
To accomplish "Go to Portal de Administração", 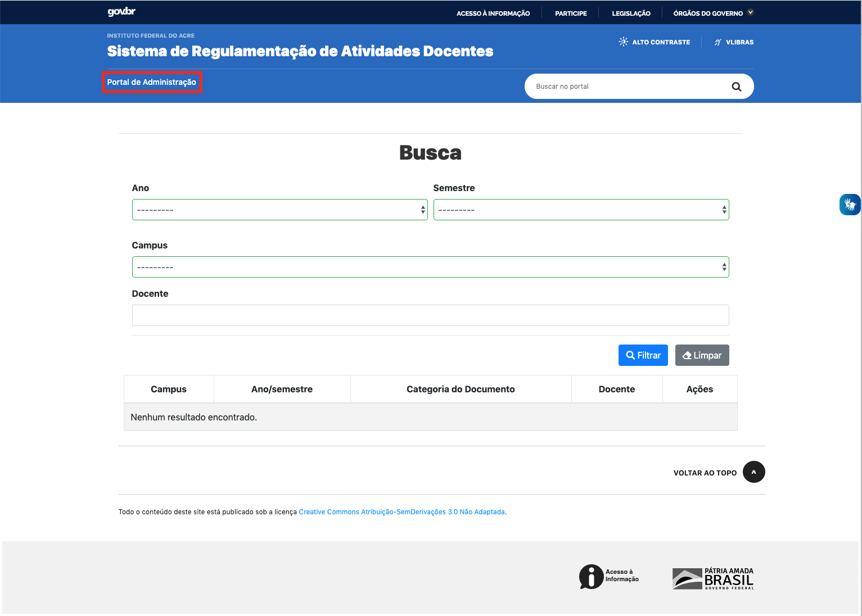I will (152, 81).
